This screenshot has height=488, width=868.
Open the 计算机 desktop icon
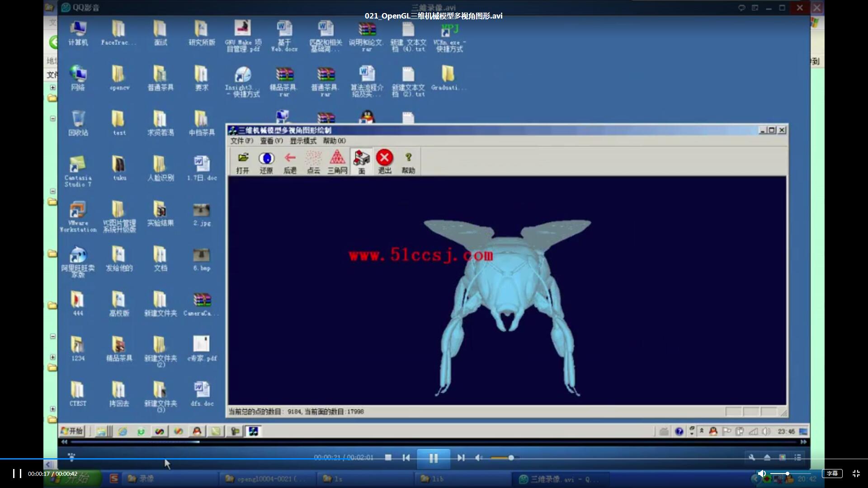point(78,33)
